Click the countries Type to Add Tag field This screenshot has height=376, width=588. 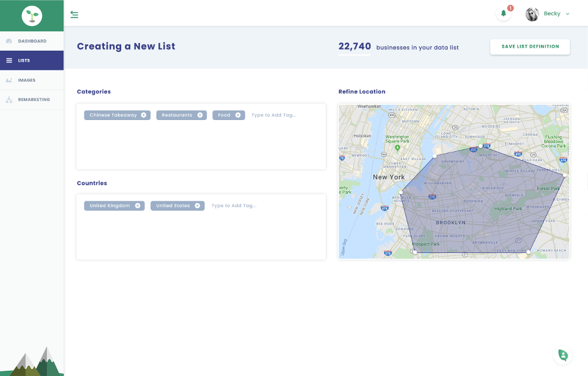click(x=234, y=205)
